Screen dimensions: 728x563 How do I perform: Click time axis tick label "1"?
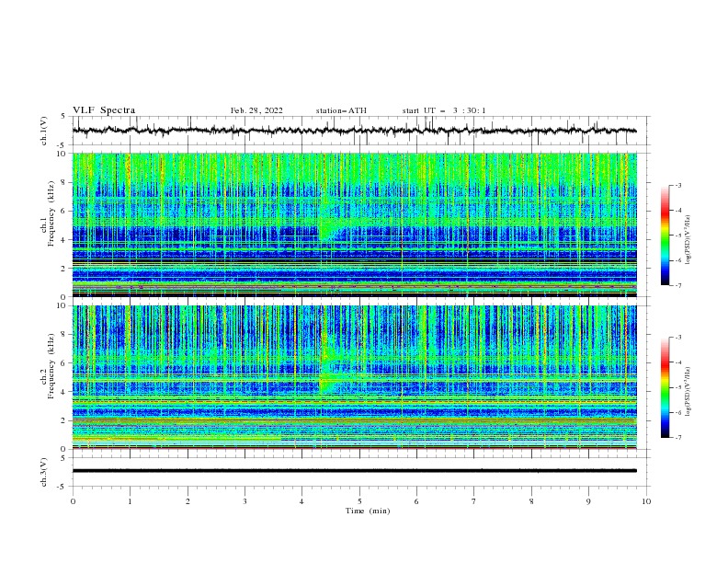(130, 501)
